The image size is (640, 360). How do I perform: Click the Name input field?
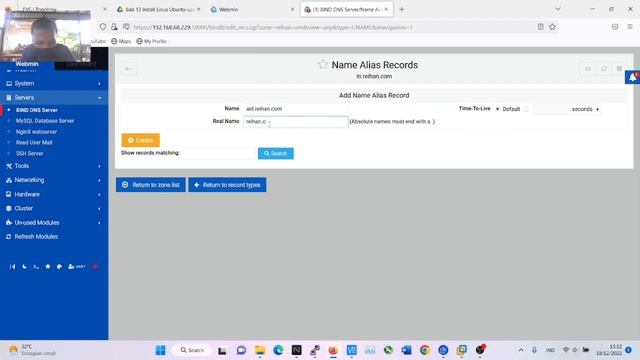(296, 109)
